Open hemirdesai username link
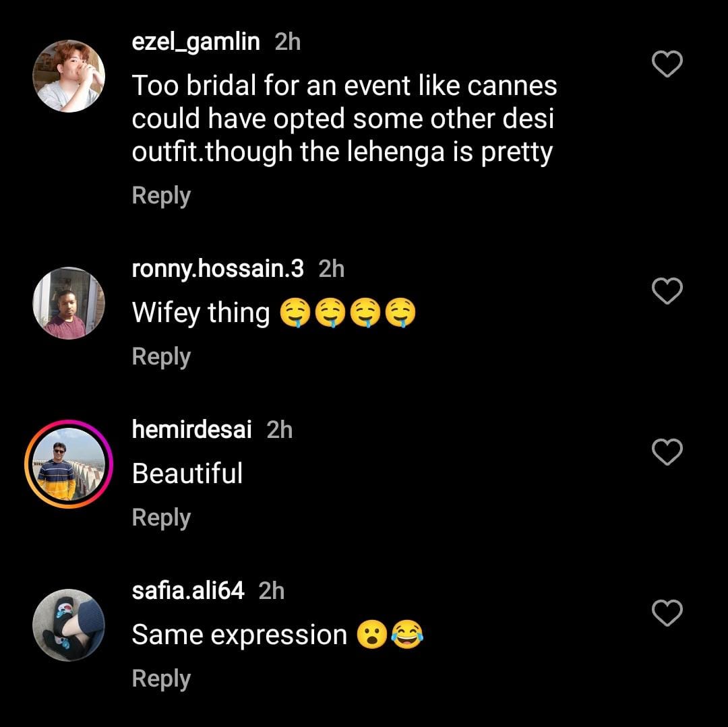Image resolution: width=728 pixels, height=727 pixels. (191, 429)
